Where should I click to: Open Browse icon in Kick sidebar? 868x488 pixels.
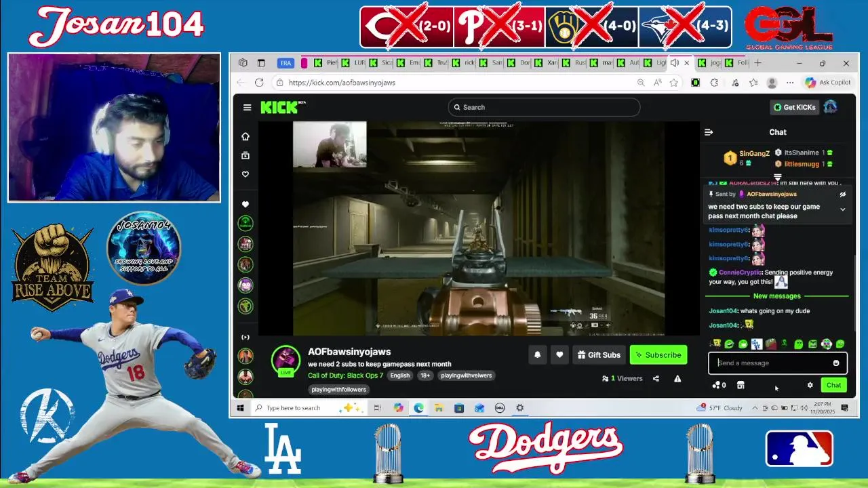coord(245,155)
